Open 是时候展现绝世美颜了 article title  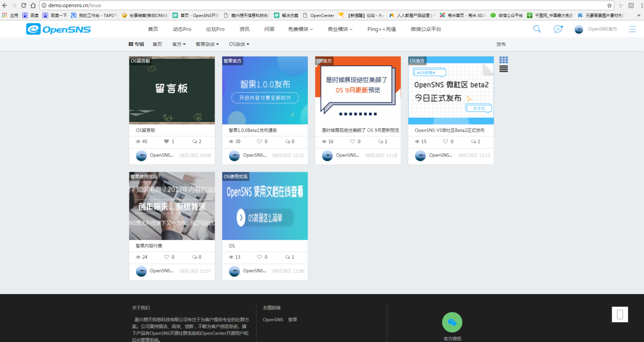(x=360, y=130)
